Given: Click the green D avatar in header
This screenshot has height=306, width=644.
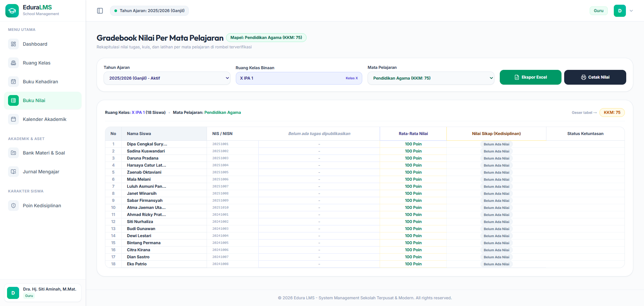Looking at the screenshot, I should [x=620, y=11].
